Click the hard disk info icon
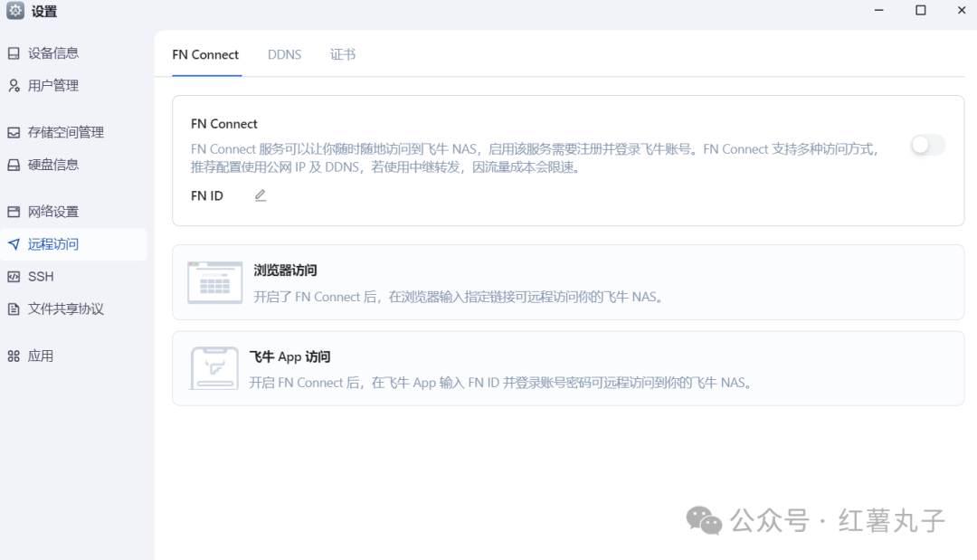977x560 pixels. (x=14, y=165)
